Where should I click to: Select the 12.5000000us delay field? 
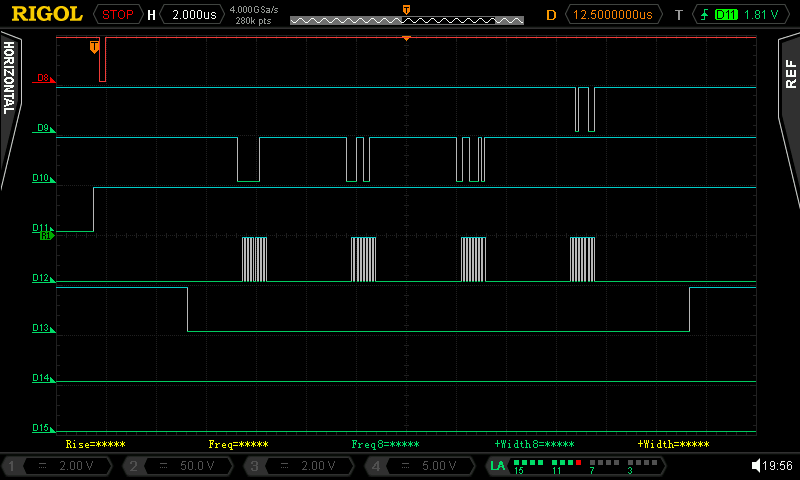[x=614, y=14]
